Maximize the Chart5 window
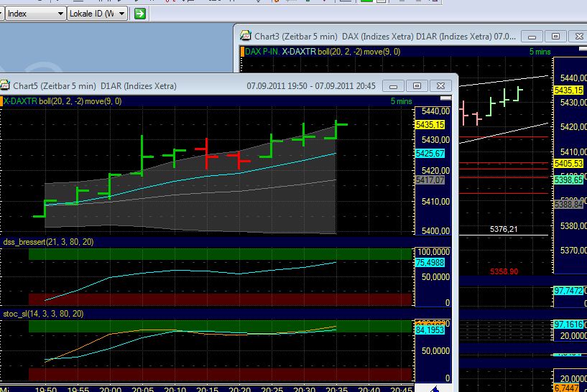This screenshot has height=392, width=587. point(417,86)
